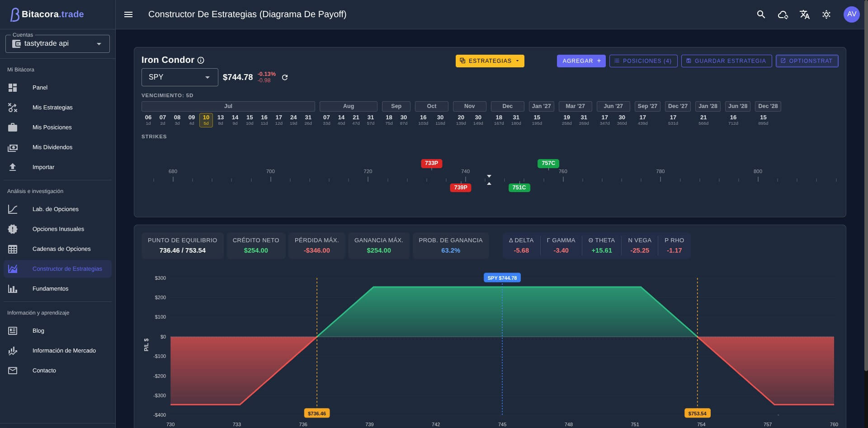868x428 pixels.
Task: Select the Dec '27 expiration group
Action: pyautogui.click(x=678, y=106)
